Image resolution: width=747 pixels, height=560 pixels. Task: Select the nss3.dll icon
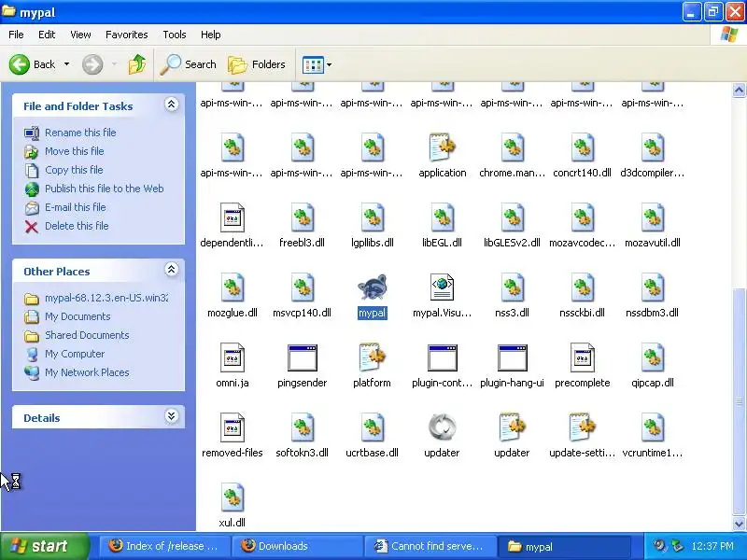[x=512, y=287]
